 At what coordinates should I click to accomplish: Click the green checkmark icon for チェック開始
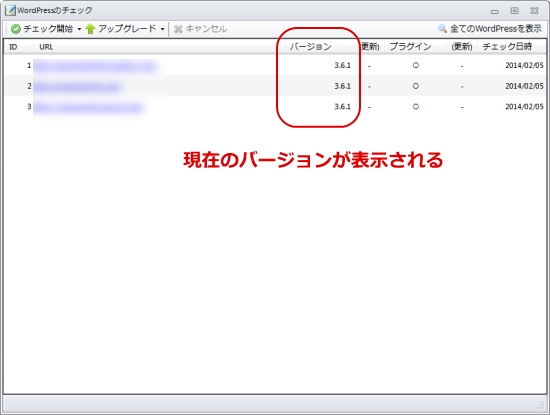(16, 29)
